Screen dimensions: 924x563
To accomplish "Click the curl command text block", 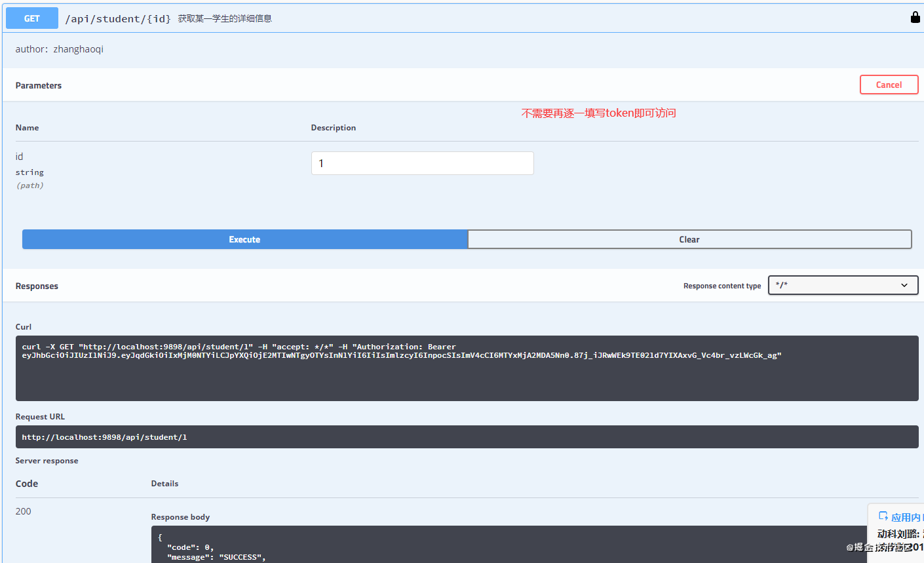I will coord(467,368).
